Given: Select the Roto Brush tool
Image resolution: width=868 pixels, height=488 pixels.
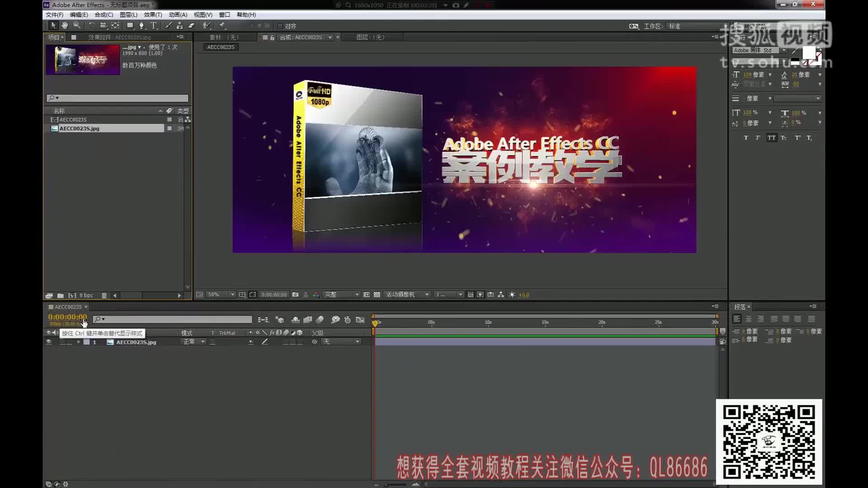Looking at the screenshot, I should 206,26.
